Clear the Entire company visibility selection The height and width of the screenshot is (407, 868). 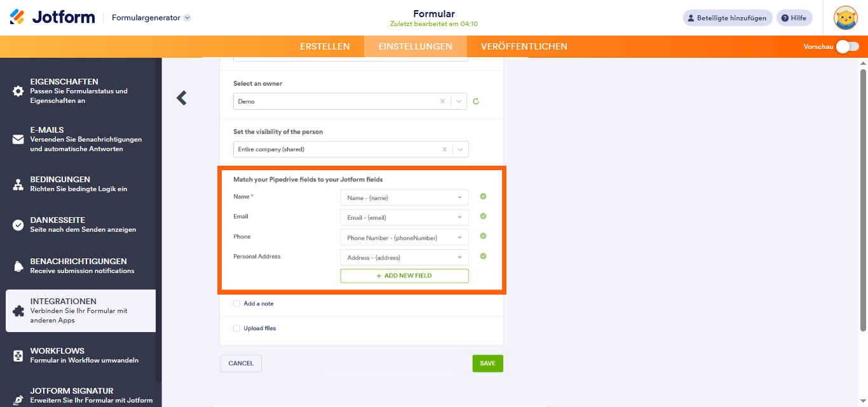coord(444,149)
